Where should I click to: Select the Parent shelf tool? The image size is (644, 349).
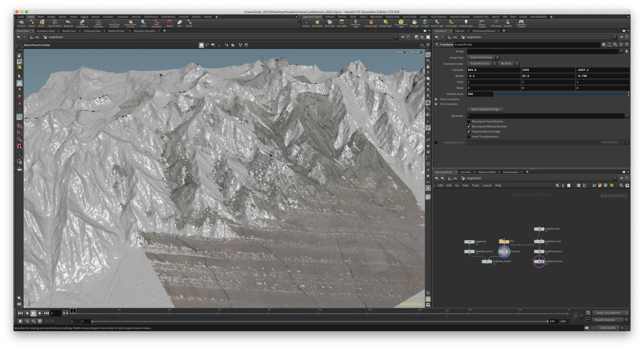pyautogui.click(x=189, y=23)
